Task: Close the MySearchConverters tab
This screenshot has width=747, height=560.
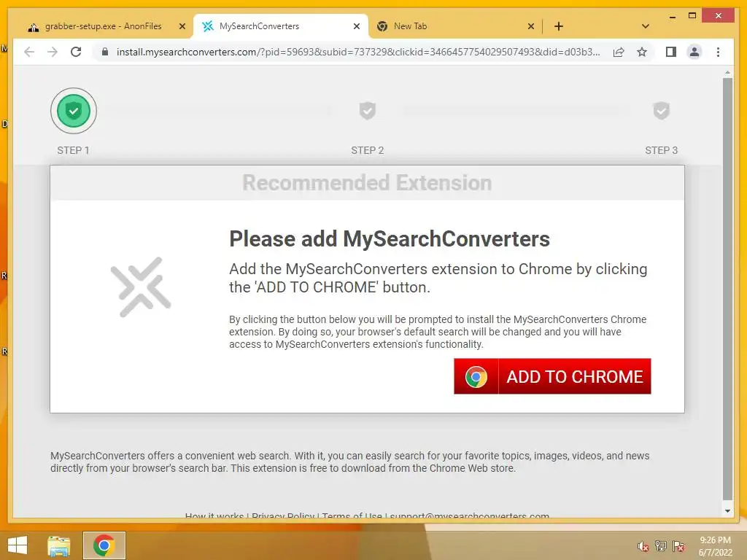Action: click(356, 27)
